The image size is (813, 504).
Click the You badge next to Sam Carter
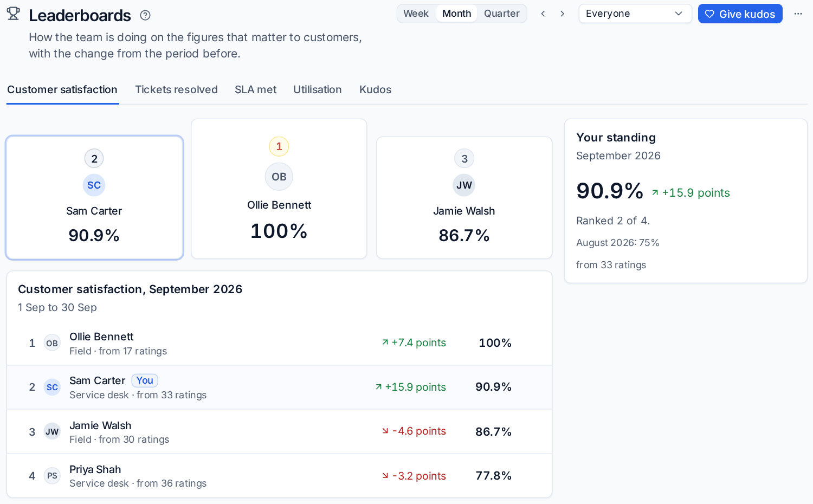145,380
